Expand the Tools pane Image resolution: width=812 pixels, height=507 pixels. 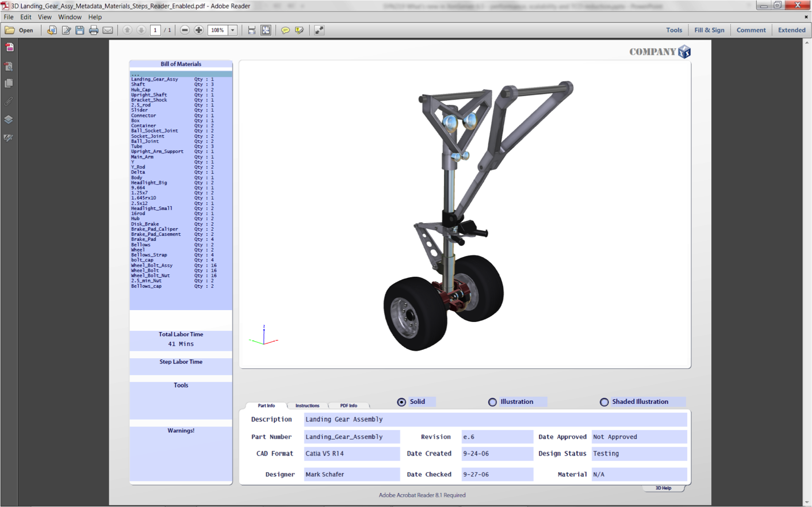coord(674,30)
